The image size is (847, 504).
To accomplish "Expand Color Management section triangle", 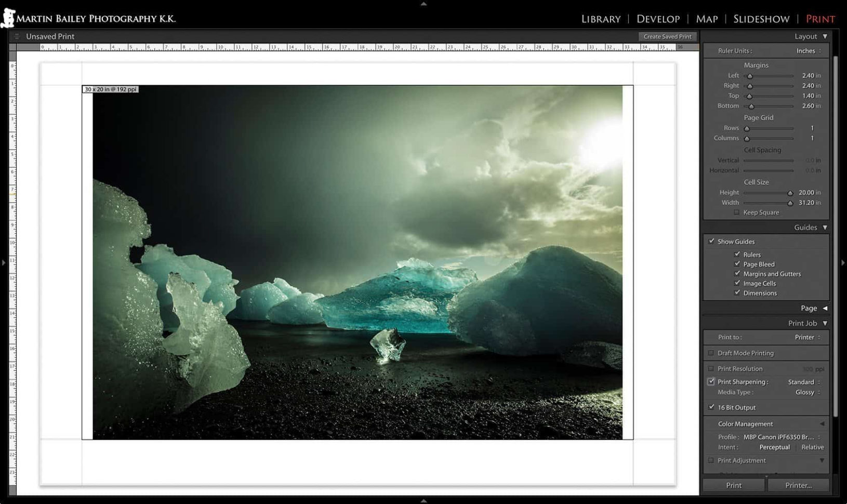I will (822, 424).
